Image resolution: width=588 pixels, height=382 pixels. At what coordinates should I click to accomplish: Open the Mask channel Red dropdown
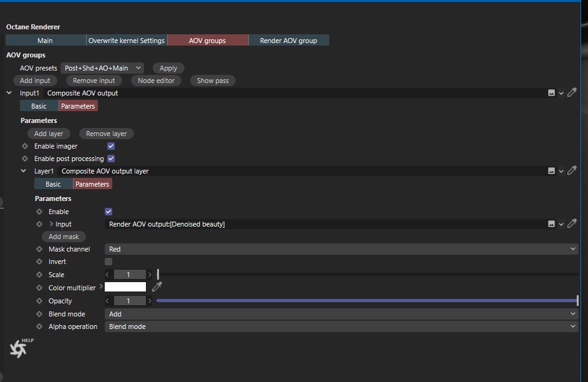point(341,249)
